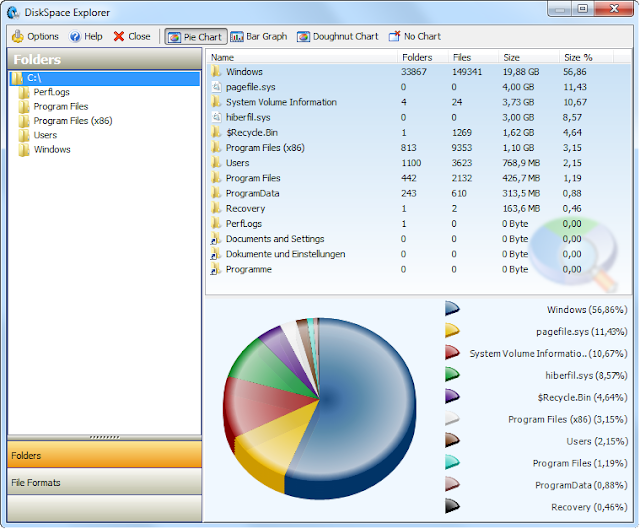Sort the list by Name column
This screenshot has height=529, width=640.
pos(302,57)
